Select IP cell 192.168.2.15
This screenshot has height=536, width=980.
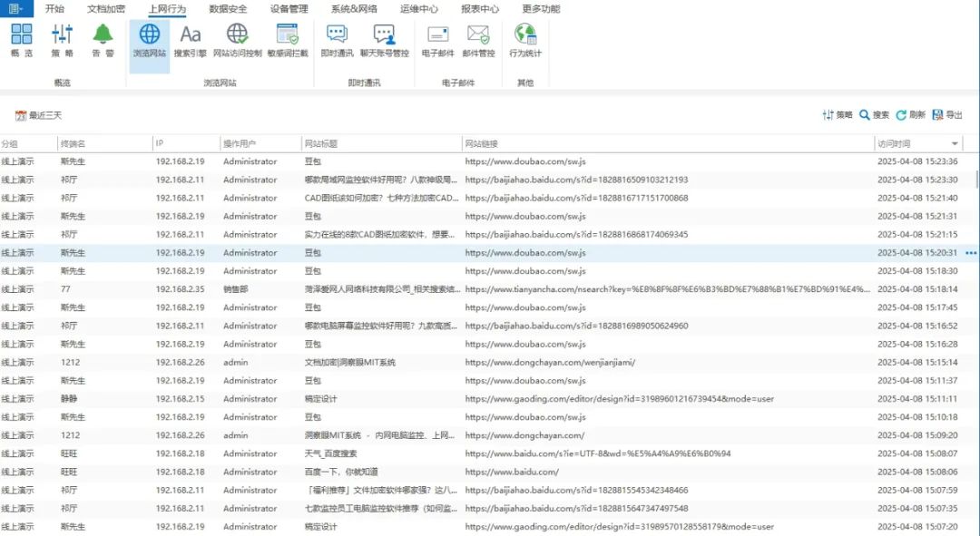pyautogui.click(x=180, y=398)
